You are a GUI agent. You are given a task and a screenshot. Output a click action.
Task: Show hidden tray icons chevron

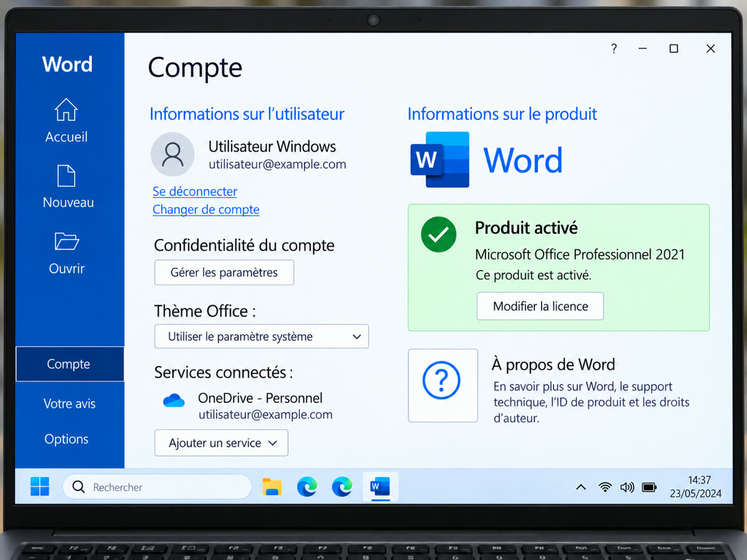coord(581,487)
